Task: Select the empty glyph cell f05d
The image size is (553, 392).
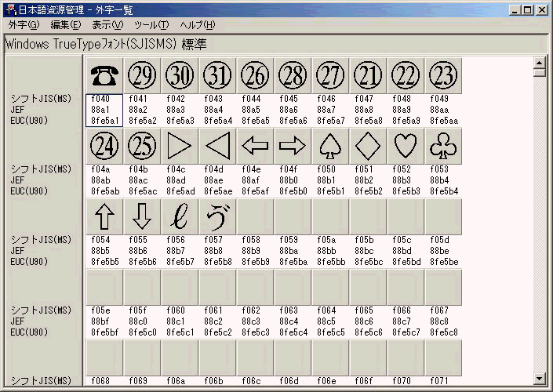Action: pos(444,217)
